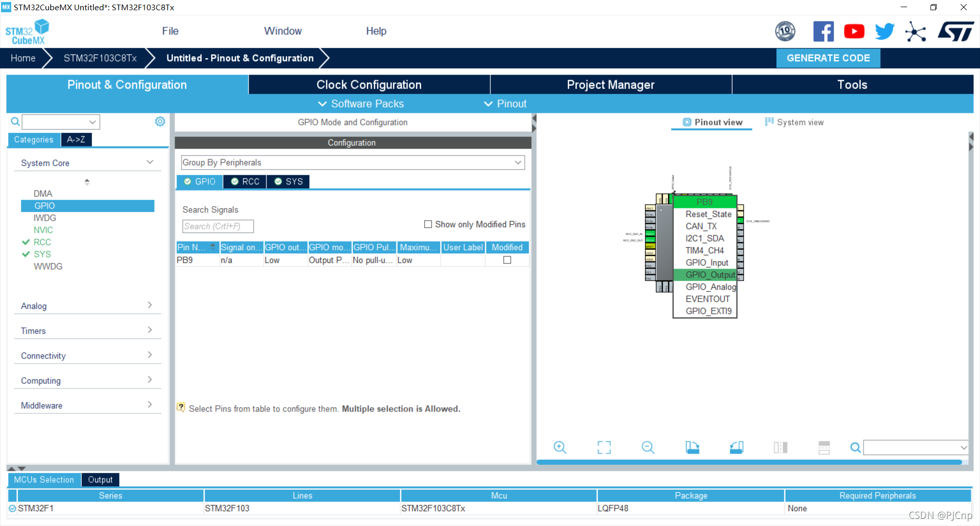Rotate the chip clockwise icon
The image size is (980, 526).
(692, 447)
